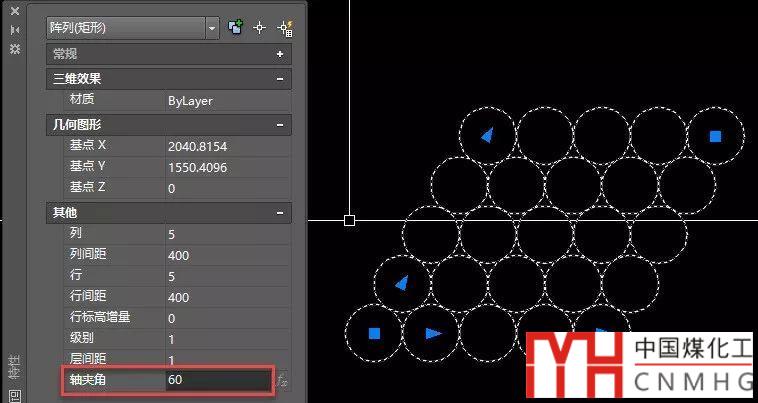This screenshot has height=403, width=758.
Task: Toggle the PICKADD value icon
Action: [x=236, y=28]
